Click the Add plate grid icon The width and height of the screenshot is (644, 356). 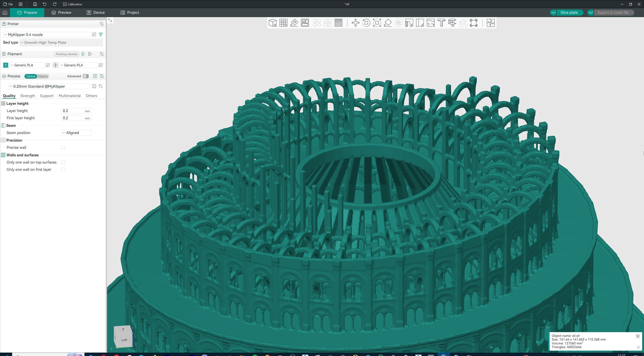click(x=283, y=23)
